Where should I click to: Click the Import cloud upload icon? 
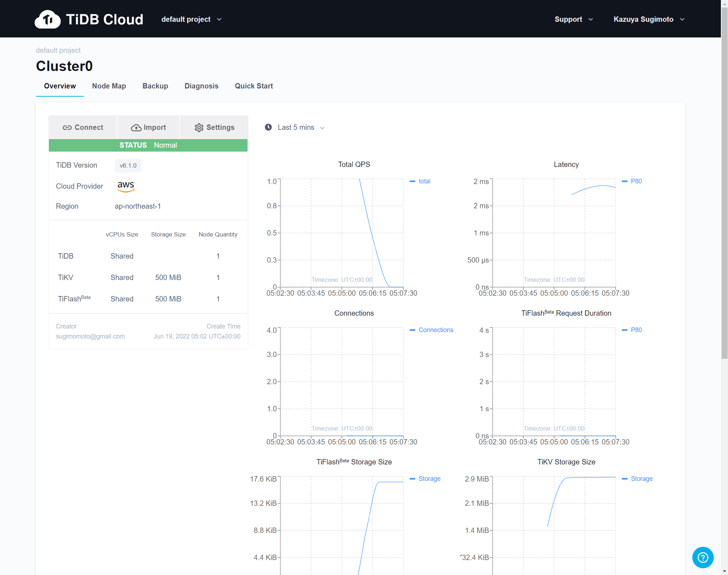pyautogui.click(x=136, y=128)
